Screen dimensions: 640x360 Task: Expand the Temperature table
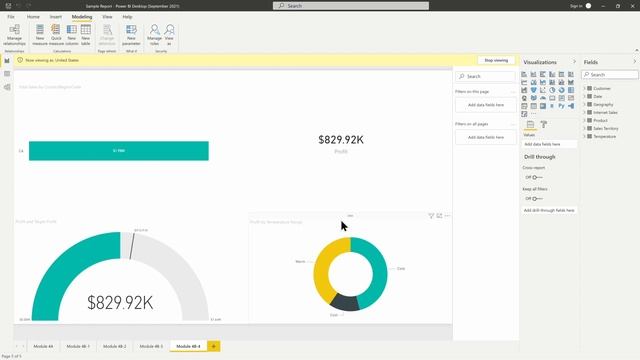point(584,136)
